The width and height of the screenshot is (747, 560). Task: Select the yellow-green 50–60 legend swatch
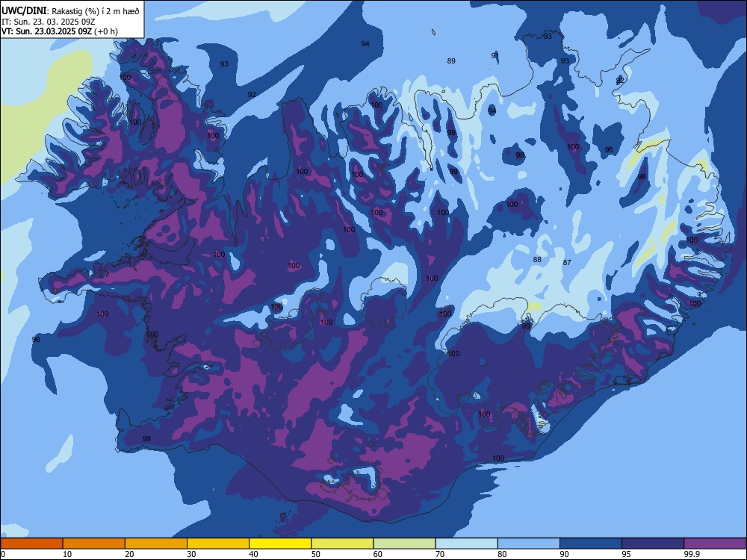(x=343, y=544)
